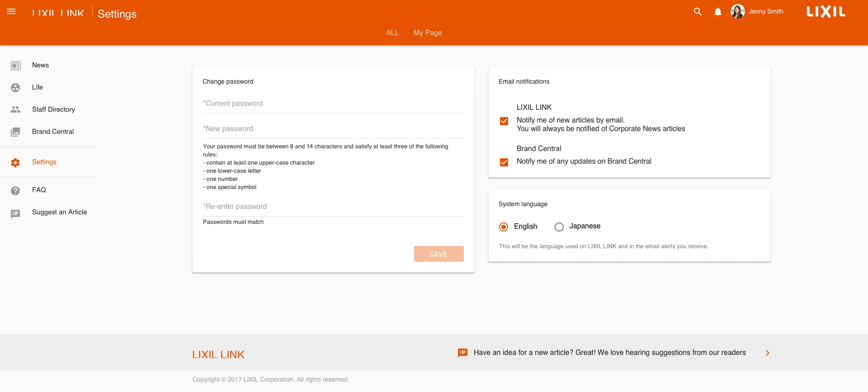
Task: Click the News newspaper icon
Action: pos(16,66)
